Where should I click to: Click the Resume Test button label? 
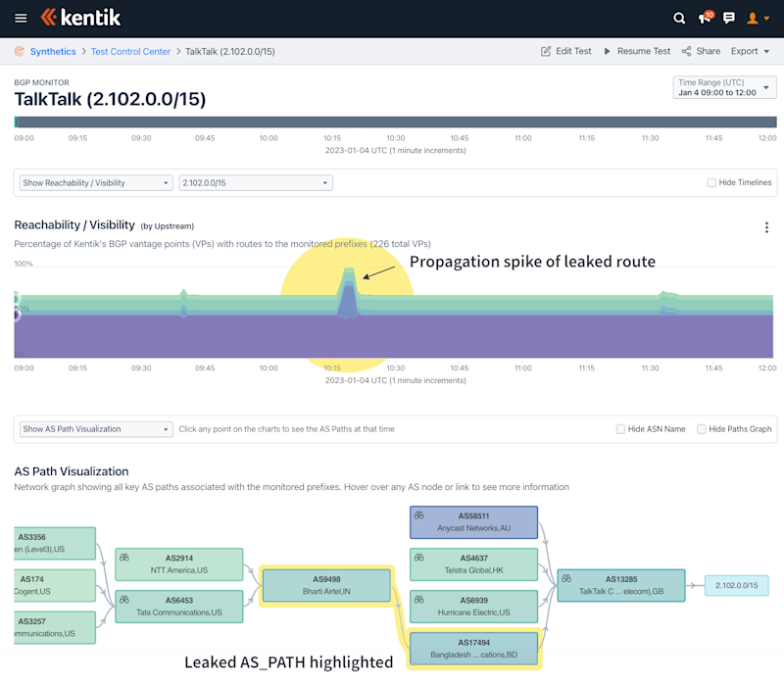[x=644, y=51]
